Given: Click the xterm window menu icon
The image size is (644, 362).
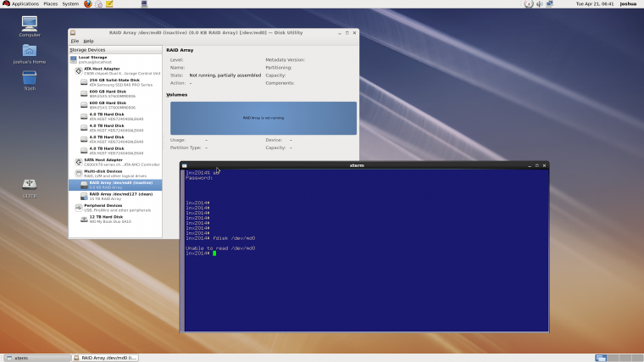Looking at the screenshot, I should (x=185, y=165).
